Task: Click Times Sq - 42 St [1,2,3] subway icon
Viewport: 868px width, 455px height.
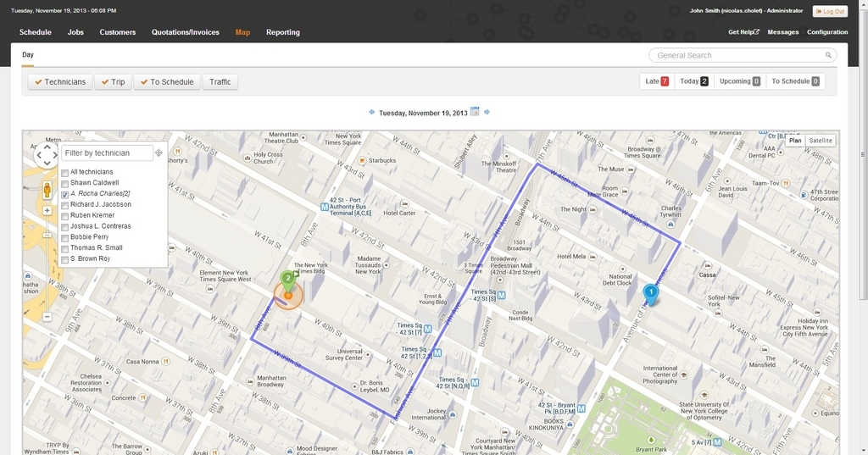Action: pyautogui.click(x=437, y=352)
